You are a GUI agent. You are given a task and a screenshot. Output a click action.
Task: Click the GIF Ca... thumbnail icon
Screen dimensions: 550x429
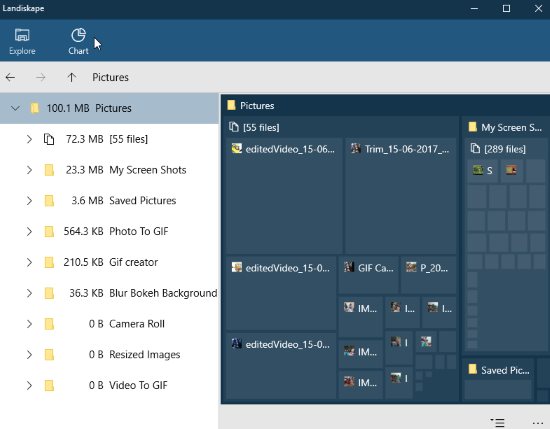349,267
